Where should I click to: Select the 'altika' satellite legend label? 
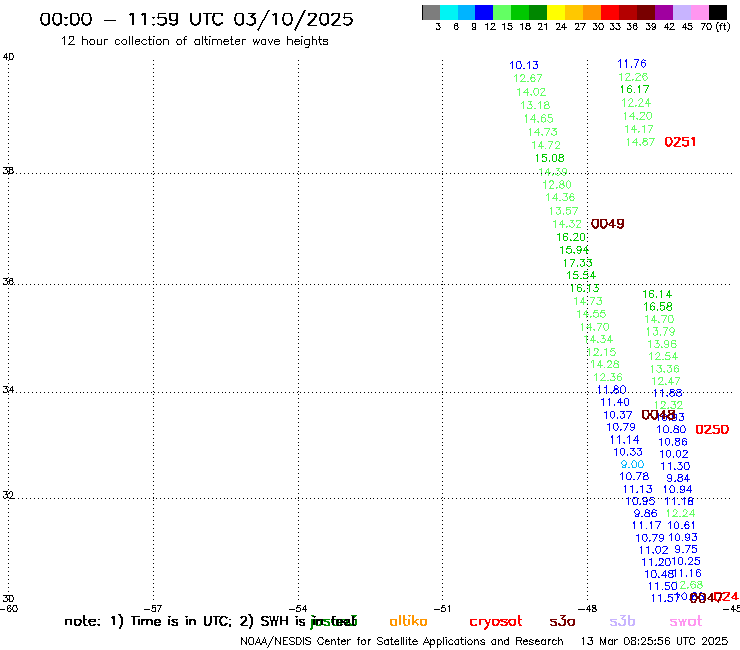tap(408, 621)
